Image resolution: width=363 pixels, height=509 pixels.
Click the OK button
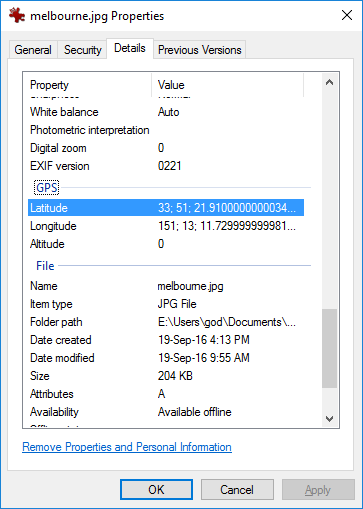pos(156,490)
